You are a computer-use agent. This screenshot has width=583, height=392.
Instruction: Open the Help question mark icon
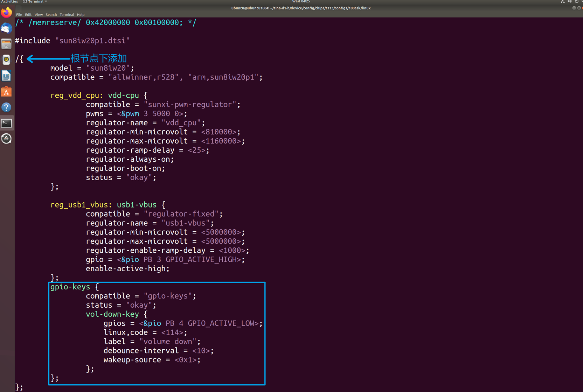[6, 107]
